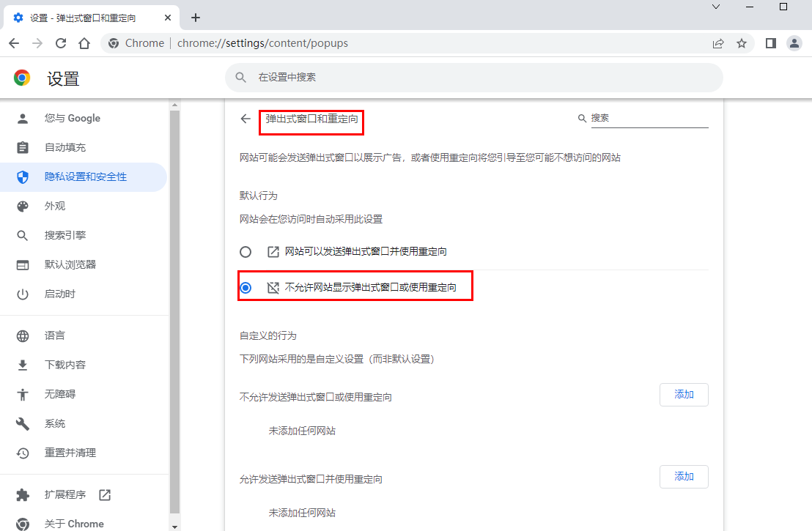Open 外观 settings
Image resolution: width=812 pixels, height=531 pixels.
pyautogui.click(x=83, y=206)
